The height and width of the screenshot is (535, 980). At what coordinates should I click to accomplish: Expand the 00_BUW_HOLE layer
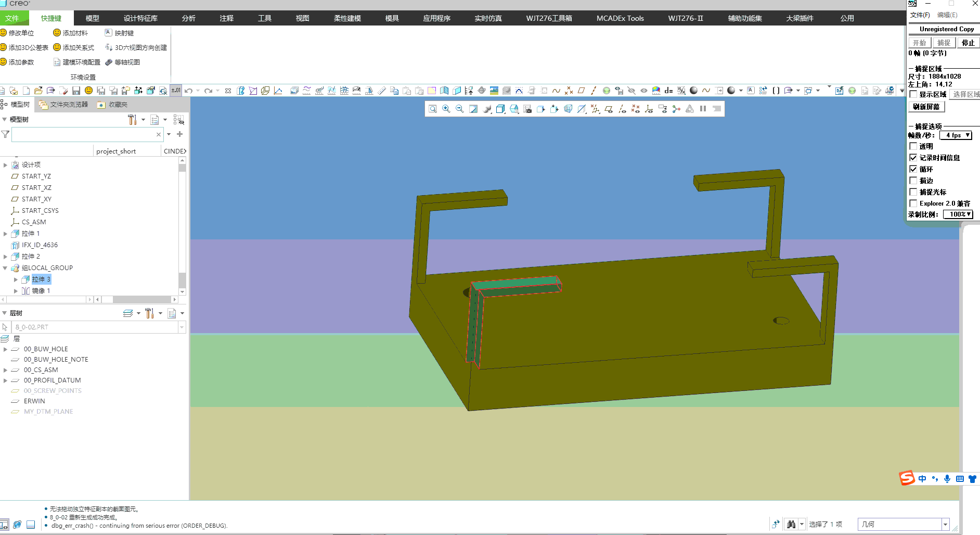(5, 349)
